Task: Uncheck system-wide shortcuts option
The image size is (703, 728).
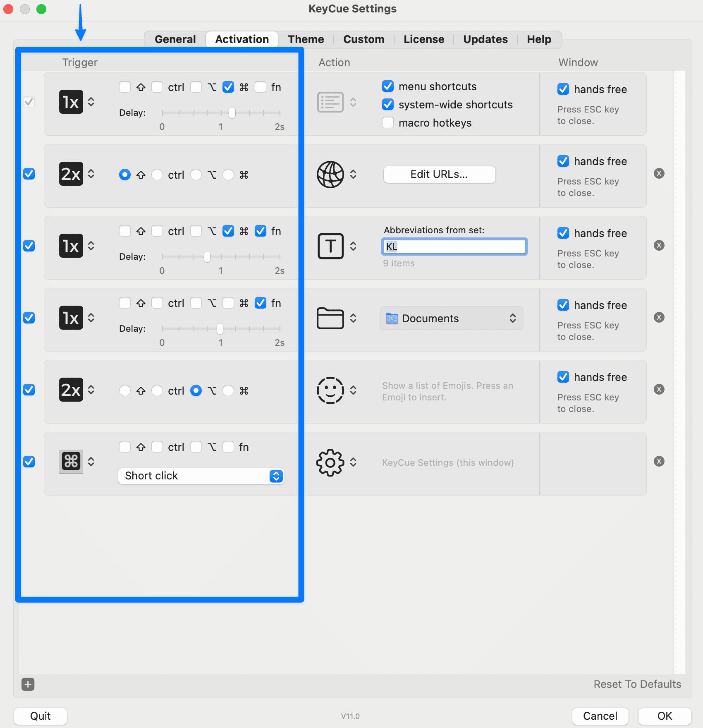Action: (388, 104)
